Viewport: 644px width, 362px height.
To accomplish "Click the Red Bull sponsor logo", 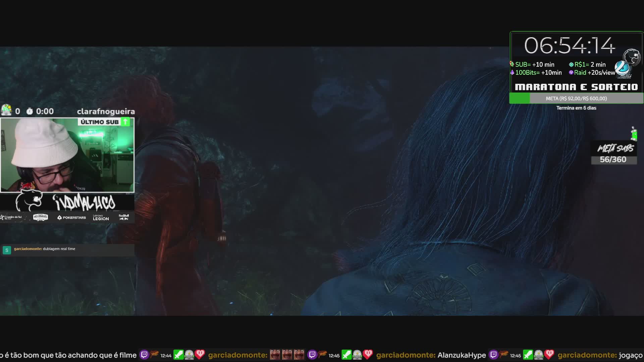I will 124,217.
